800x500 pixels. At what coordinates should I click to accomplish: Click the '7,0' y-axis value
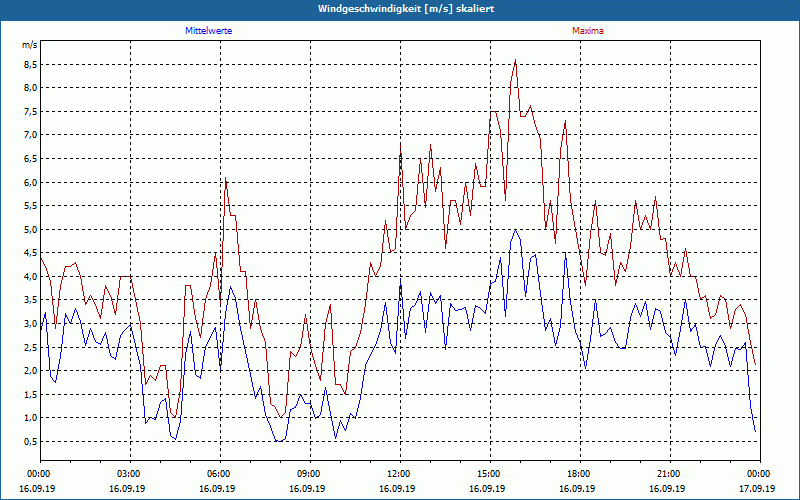[31, 135]
